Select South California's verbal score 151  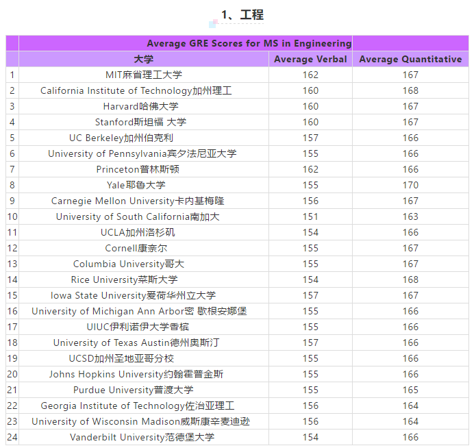310,216
